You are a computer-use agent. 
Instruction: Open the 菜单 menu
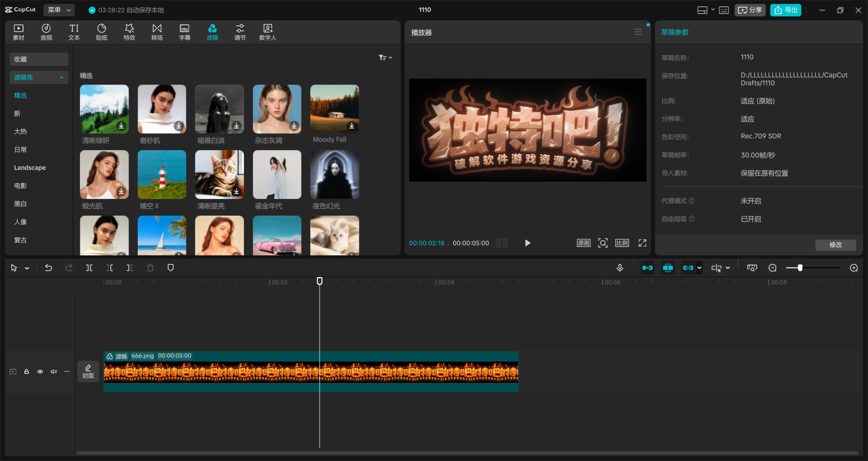(58, 9)
